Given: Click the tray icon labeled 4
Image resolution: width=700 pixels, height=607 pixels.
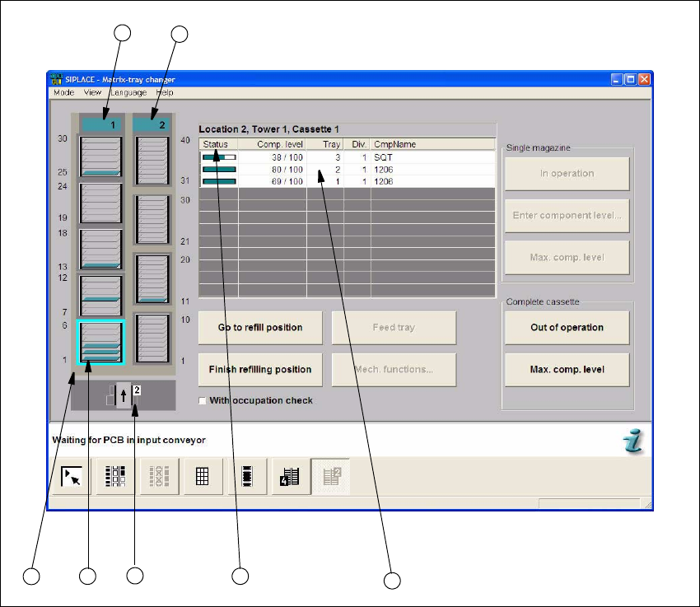Looking at the screenshot, I should pyautogui.click(x=291, y=478).
